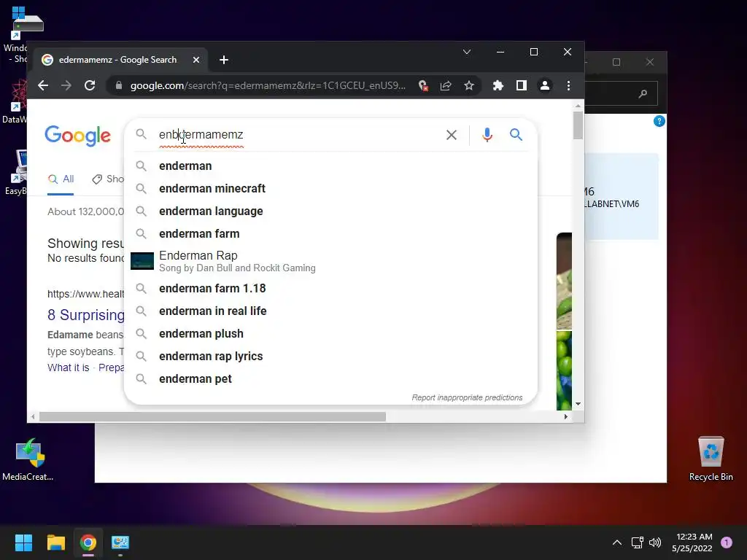Click the blue help icon in background window
The height and width of the screenshot is (560, 747).
coord(659,121)
